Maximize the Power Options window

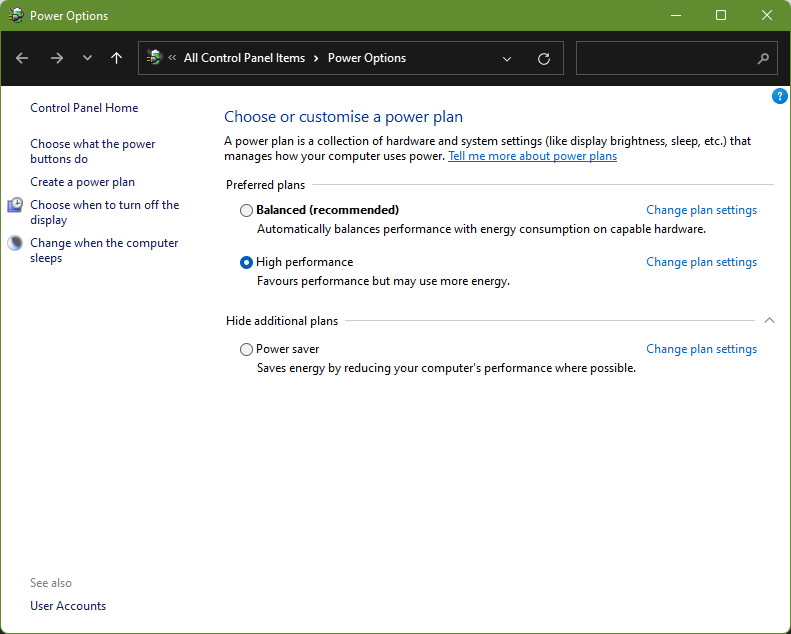tap(721, 15)
